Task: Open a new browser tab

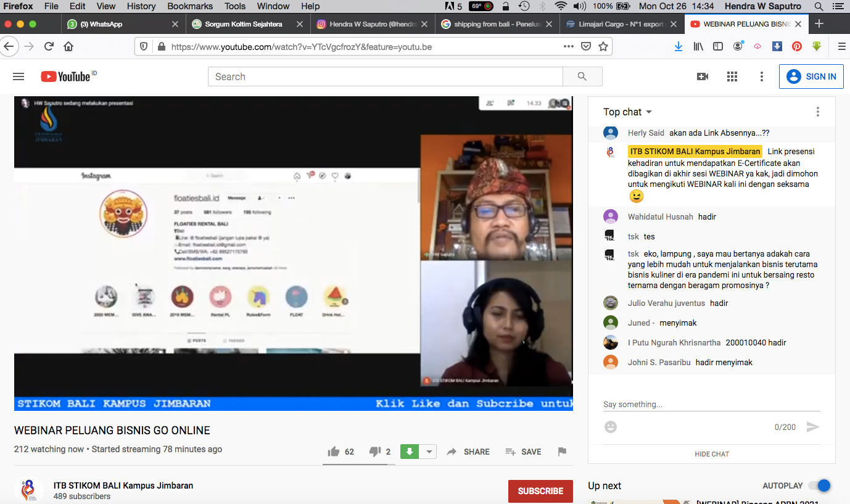Action: point(819,24)
